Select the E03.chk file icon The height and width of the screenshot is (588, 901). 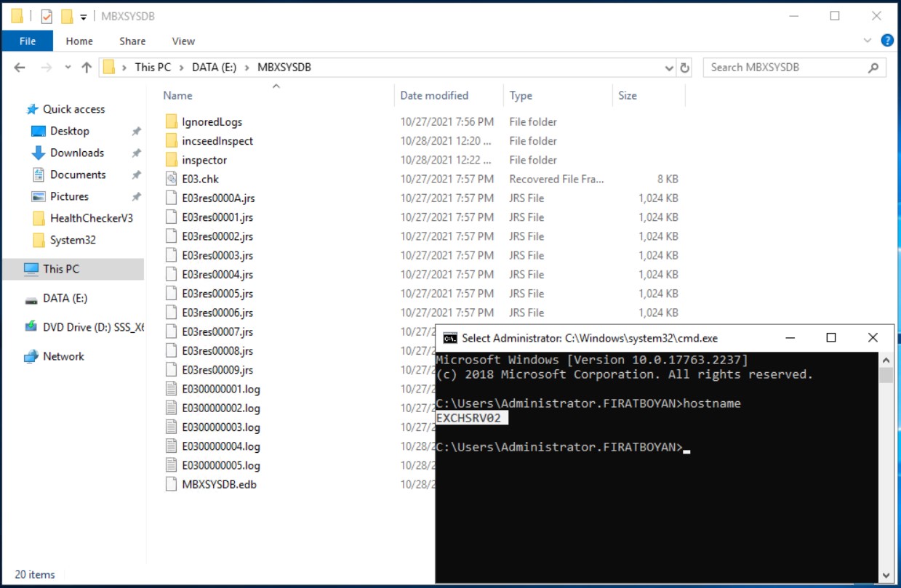(x=172, y=179)
